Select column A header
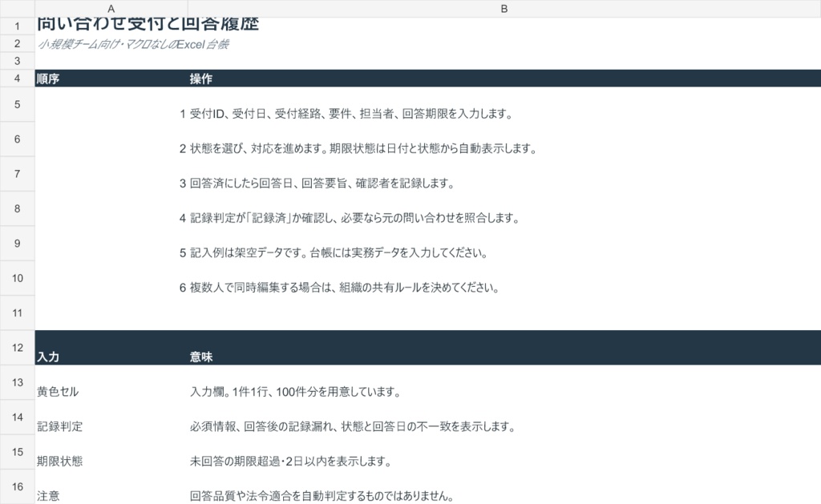This screenshot has width=821, height=504. tap(111, 8)
